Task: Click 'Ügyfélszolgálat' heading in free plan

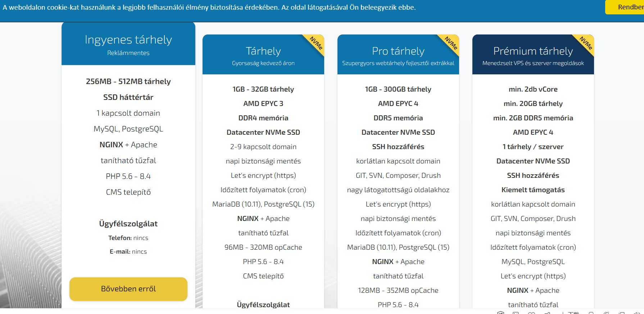Action: coord(128,224)
